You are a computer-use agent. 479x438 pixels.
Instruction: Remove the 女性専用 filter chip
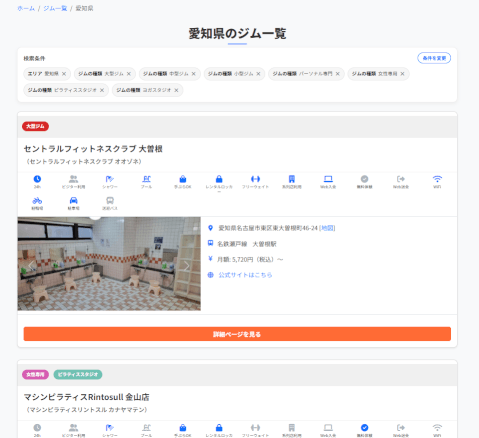(402, 74)
